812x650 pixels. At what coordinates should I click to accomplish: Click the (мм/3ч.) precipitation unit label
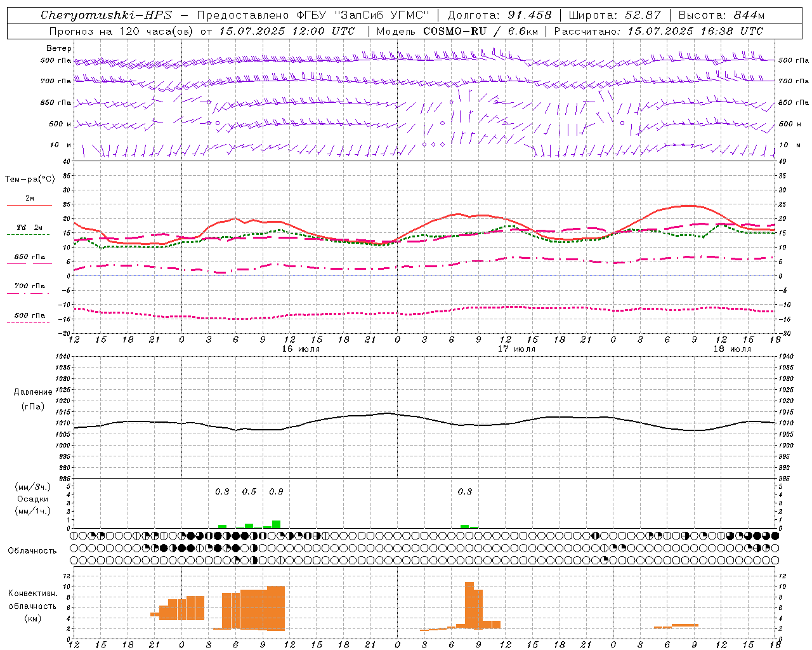(32, 487)
